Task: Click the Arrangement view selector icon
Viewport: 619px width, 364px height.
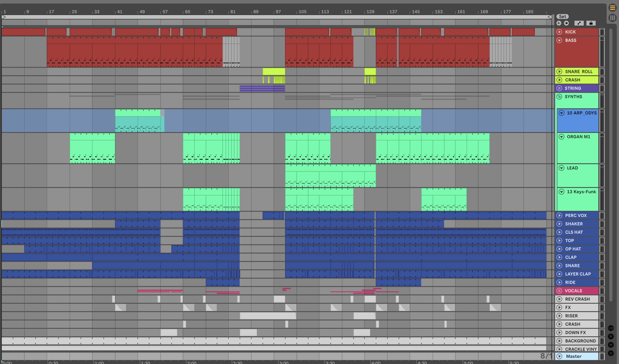Action: pyautogui.click(x=612, y=8)
